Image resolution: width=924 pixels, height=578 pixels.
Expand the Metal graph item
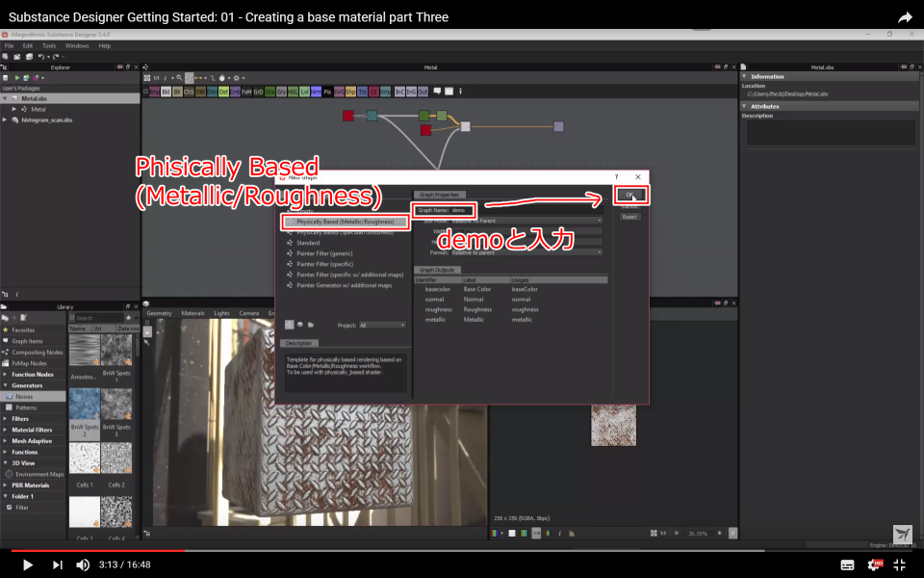[x=14, y=109]
